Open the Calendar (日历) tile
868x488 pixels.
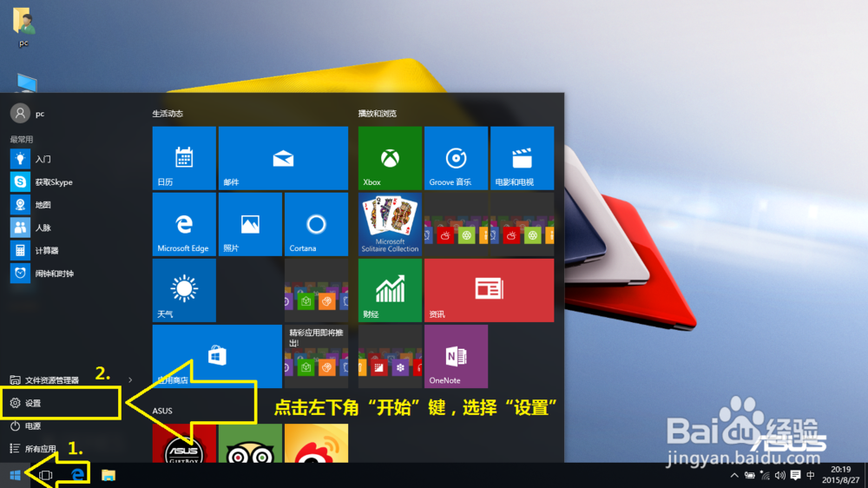(184, 158)
